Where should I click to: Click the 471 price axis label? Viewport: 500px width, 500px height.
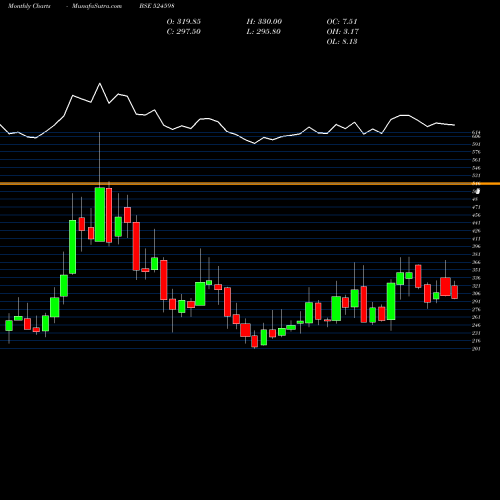coord(476,207)
